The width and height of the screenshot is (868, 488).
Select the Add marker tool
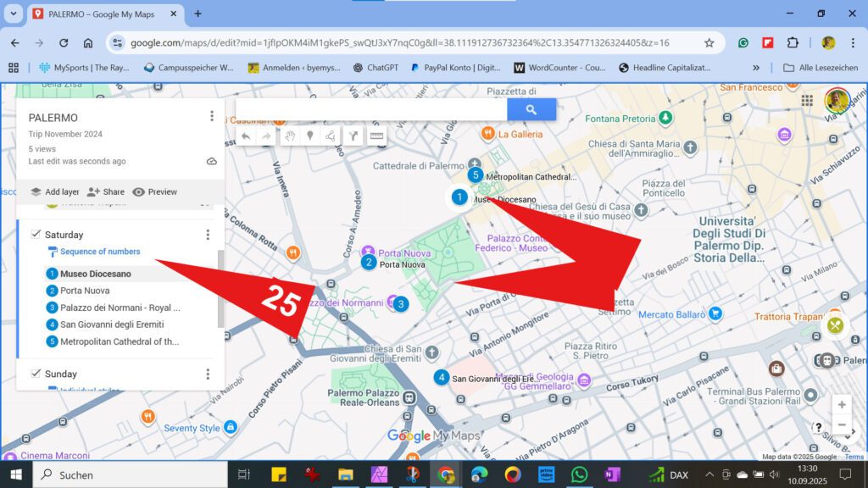pos(311,136)
